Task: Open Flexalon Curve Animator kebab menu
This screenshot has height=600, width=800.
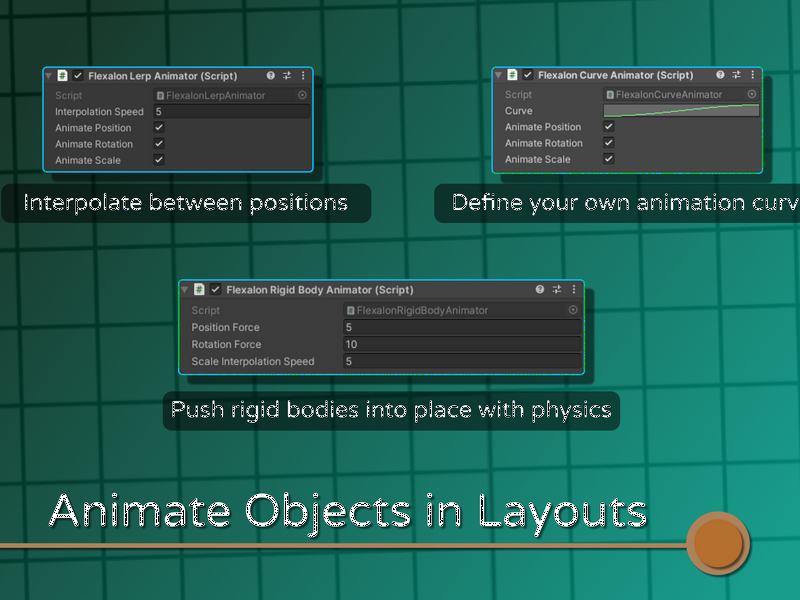Action: [753, 74]
